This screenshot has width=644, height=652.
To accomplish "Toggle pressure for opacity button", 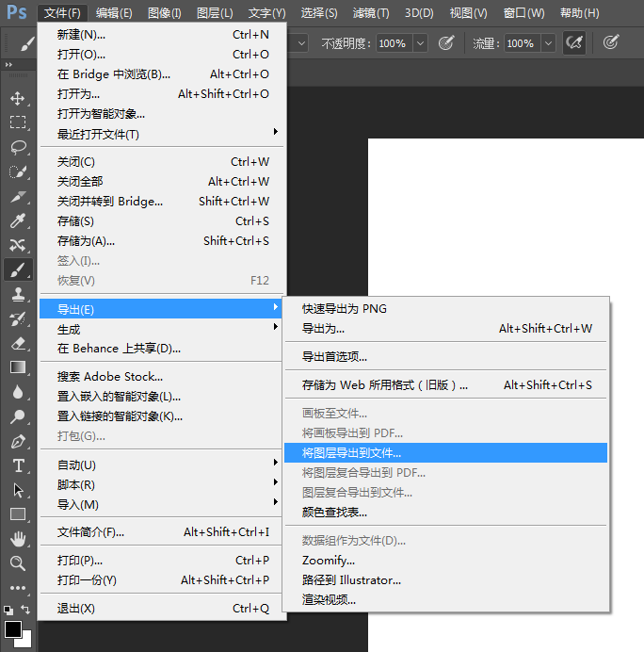I will pyautogui.click(x=446, y=42).
